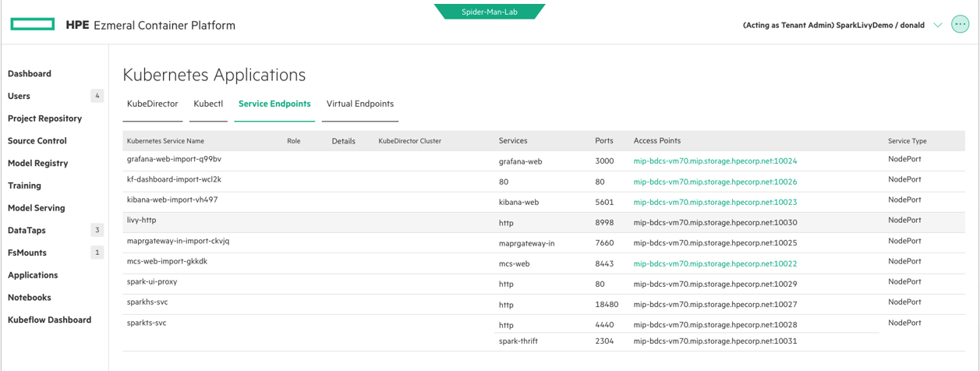Open Kubeflow Dashboard
Image resolution: width=980 pixels, height=371 pixels.
pos(49,320)
